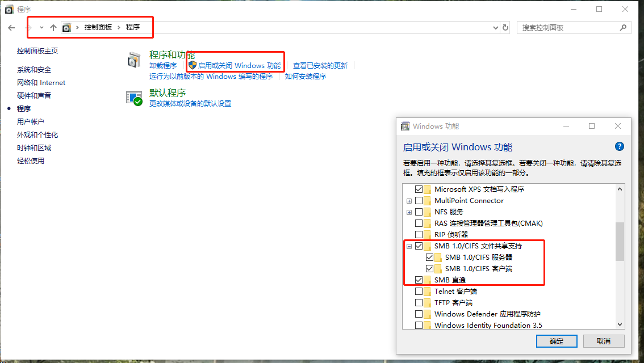Open 用户帐户 category
The image size is (644, 363).
click(x=31, y=122)
